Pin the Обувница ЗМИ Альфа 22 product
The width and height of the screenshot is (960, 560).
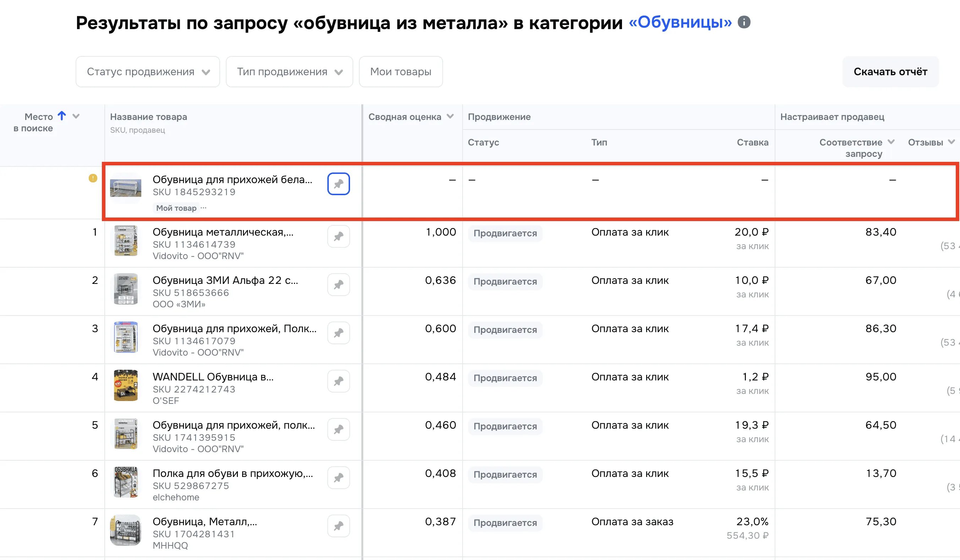[x=338, y=285]
